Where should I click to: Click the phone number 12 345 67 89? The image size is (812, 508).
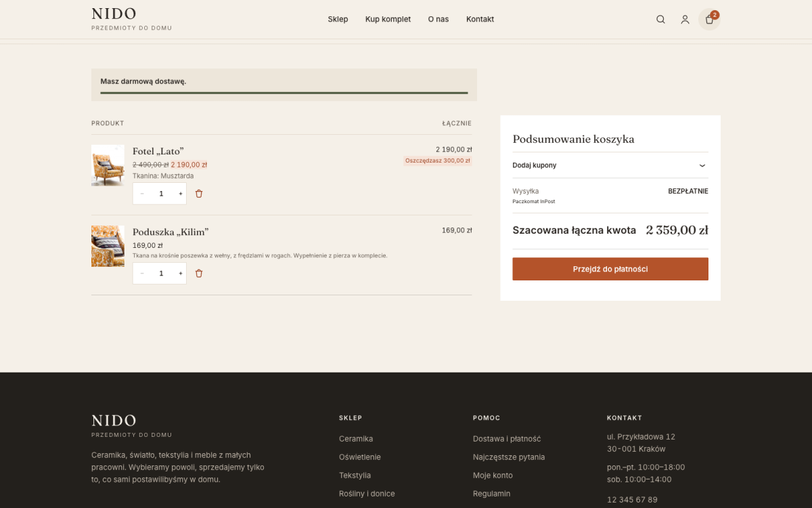coord(632,500)
